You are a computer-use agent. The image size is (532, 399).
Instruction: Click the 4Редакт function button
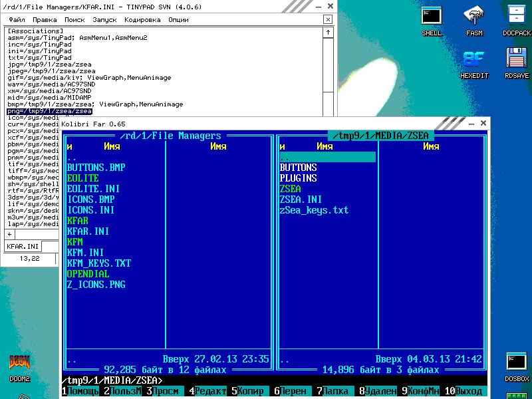click(206, 391)
